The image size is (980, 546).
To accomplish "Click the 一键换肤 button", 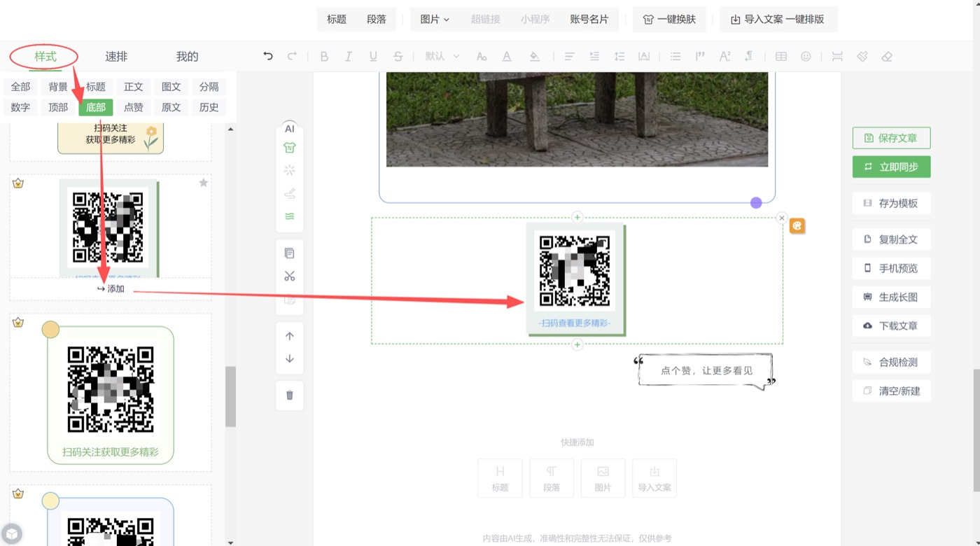I will [x=669, y=20].
